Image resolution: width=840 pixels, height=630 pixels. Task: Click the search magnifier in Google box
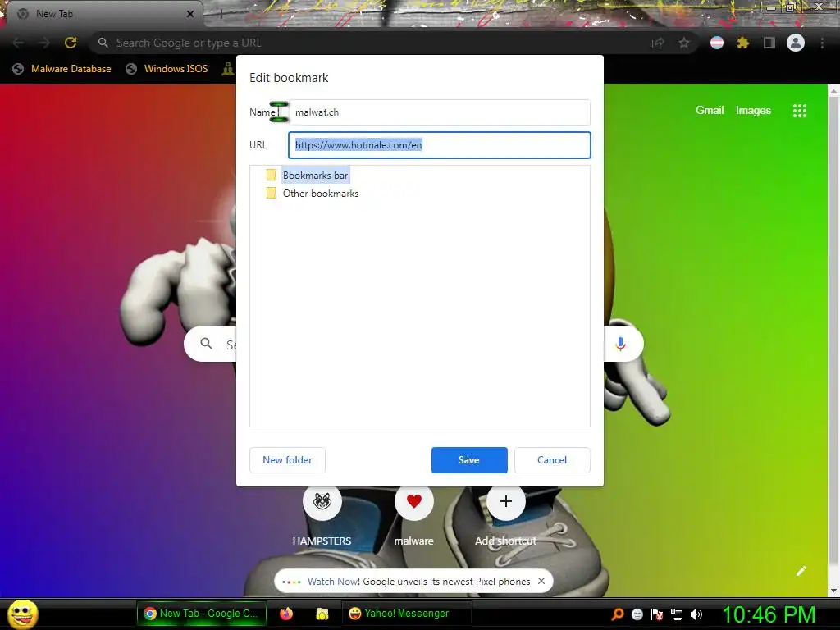coord(206,344)
